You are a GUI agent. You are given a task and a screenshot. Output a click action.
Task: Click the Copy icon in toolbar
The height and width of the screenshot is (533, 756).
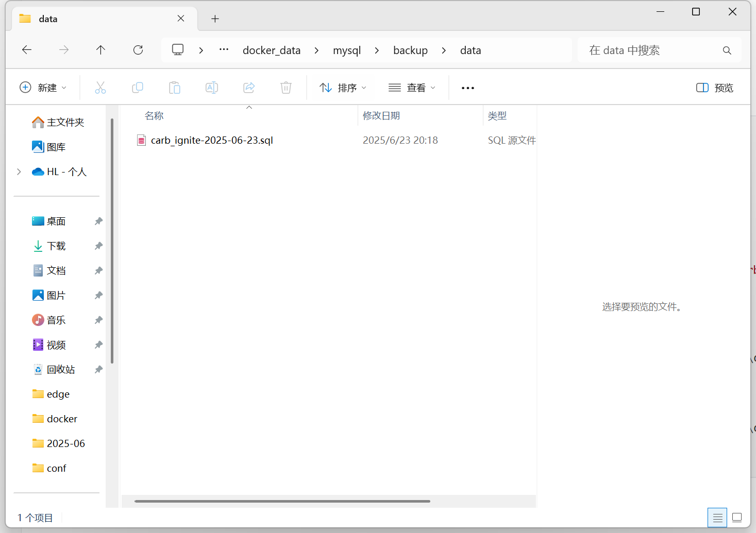(x=138, y=88)
